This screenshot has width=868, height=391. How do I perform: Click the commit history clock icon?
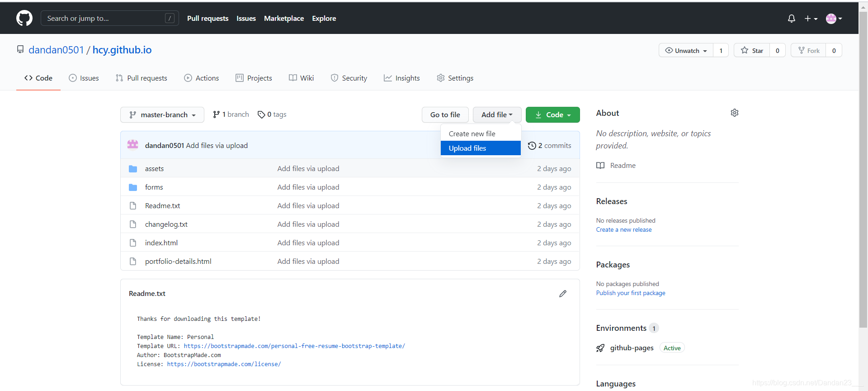point(532,146)
